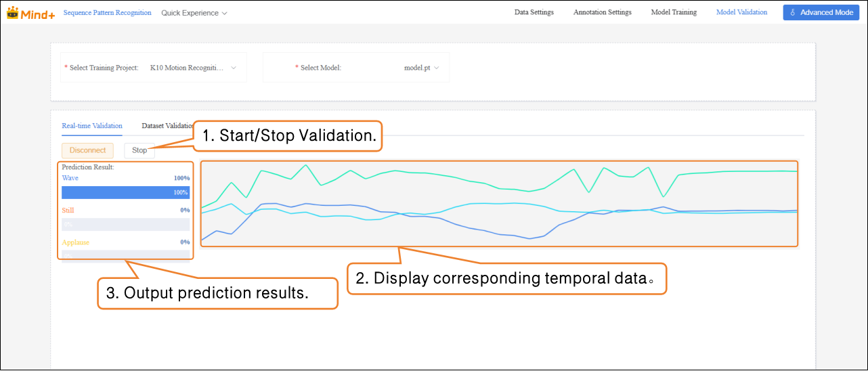Select Model Validation step
This screenshot has height=371, width=868.
741,12
